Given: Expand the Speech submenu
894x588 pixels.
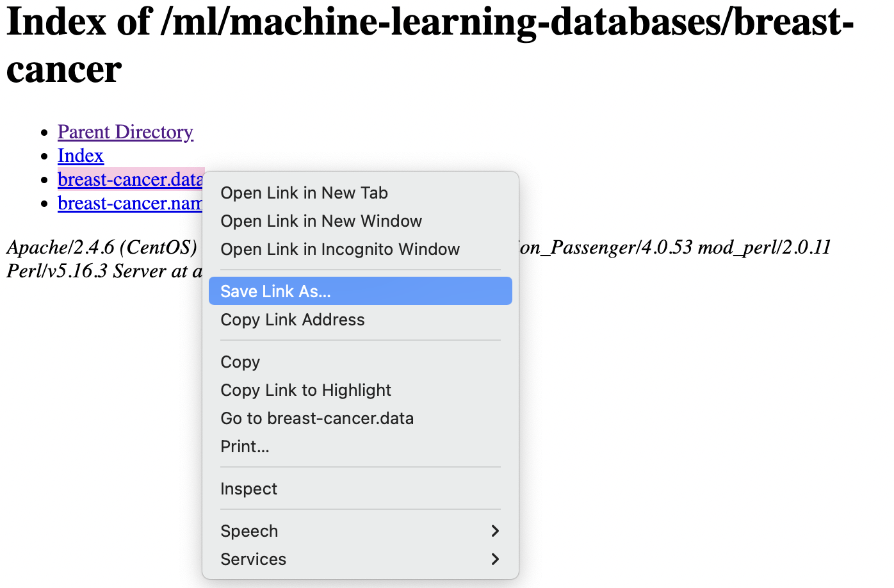Looking at the screenshot, I should [249, 531].
